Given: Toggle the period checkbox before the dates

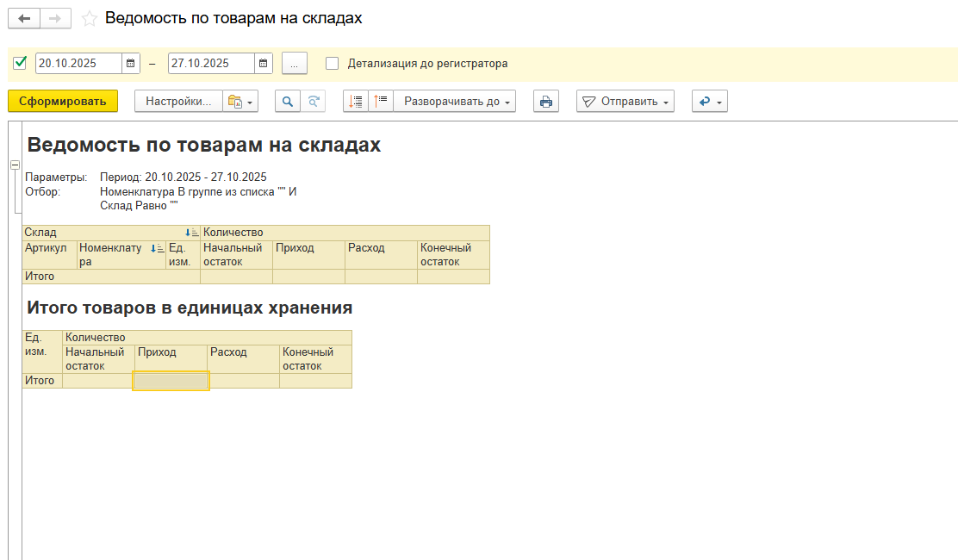Looking at the screenshot, I should coord(21,63).
